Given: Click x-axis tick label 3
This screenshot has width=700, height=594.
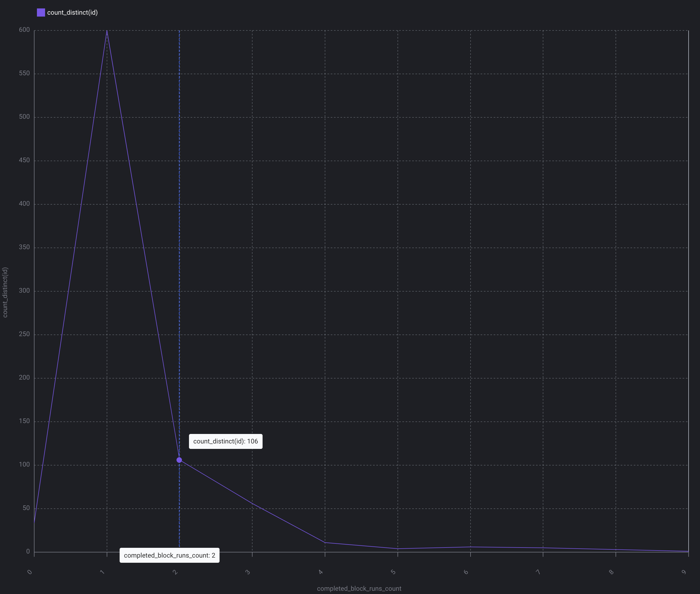Looking at the screenshot, I should 248,572.
